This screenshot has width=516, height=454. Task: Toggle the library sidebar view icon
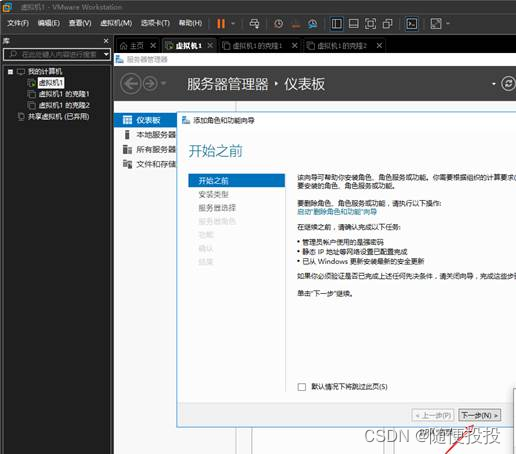point(337,24)
